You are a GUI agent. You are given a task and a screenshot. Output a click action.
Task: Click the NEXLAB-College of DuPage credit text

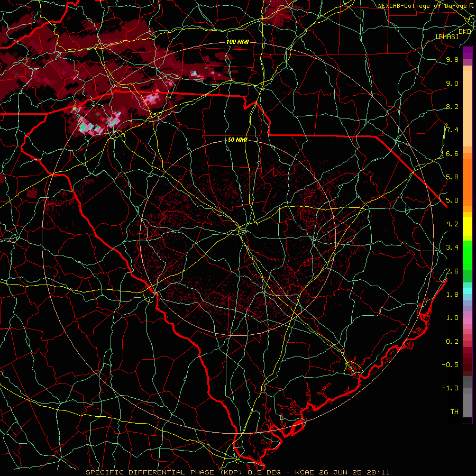coord(422,6)
